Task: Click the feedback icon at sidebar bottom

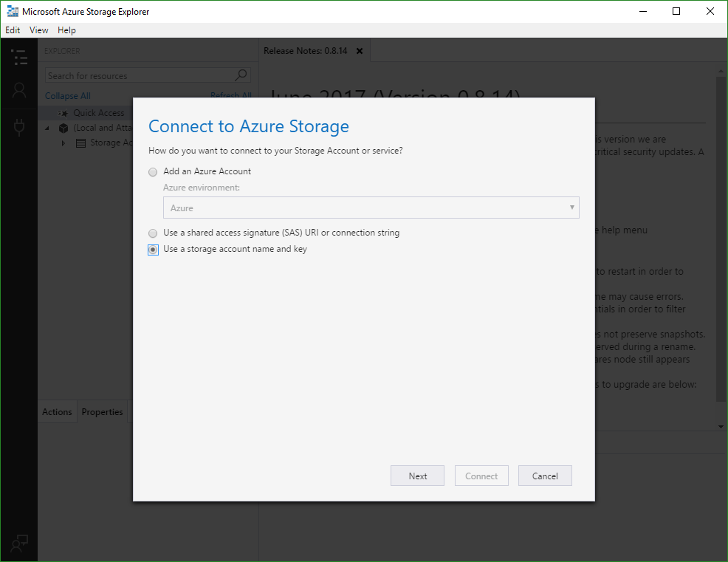Action: [x=19, y=543]
